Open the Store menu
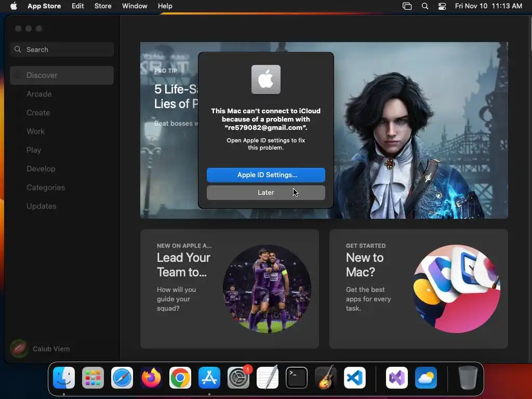Screen dimensions: 532x399 103,6
